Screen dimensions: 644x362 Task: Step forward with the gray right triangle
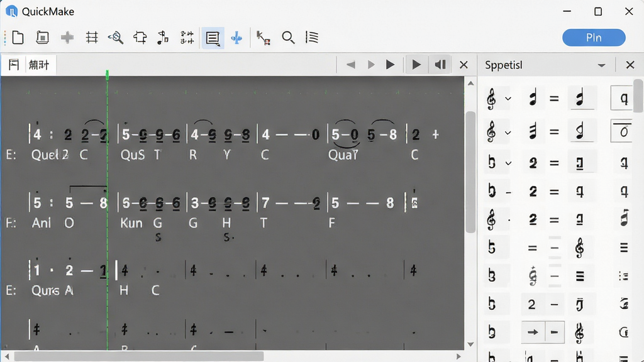371,65
